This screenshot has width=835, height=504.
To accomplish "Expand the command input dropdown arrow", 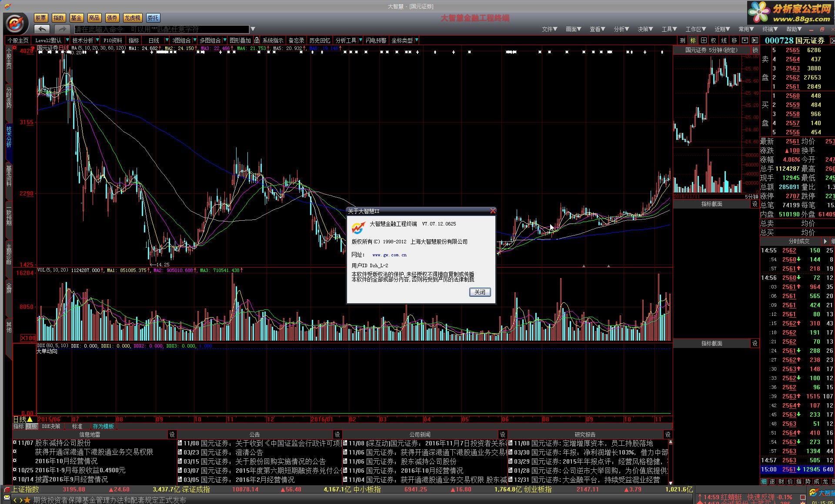I will pyautogui.click(x=252, y=29).
